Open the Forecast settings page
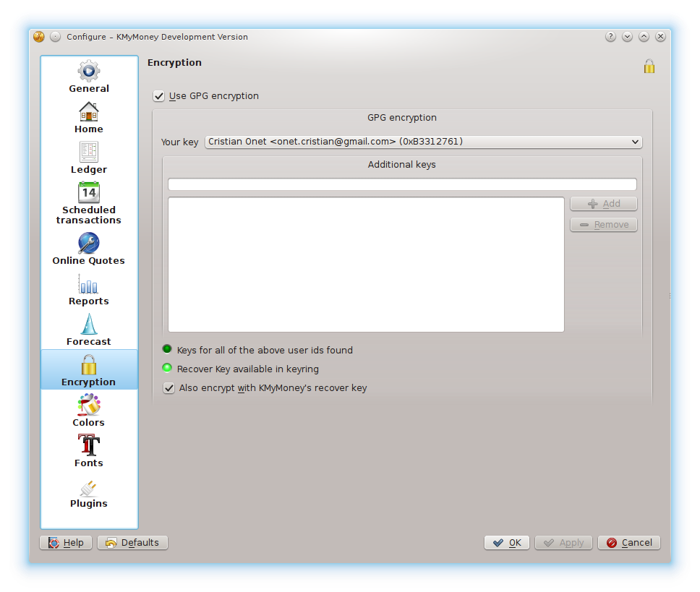 [89, 330]
